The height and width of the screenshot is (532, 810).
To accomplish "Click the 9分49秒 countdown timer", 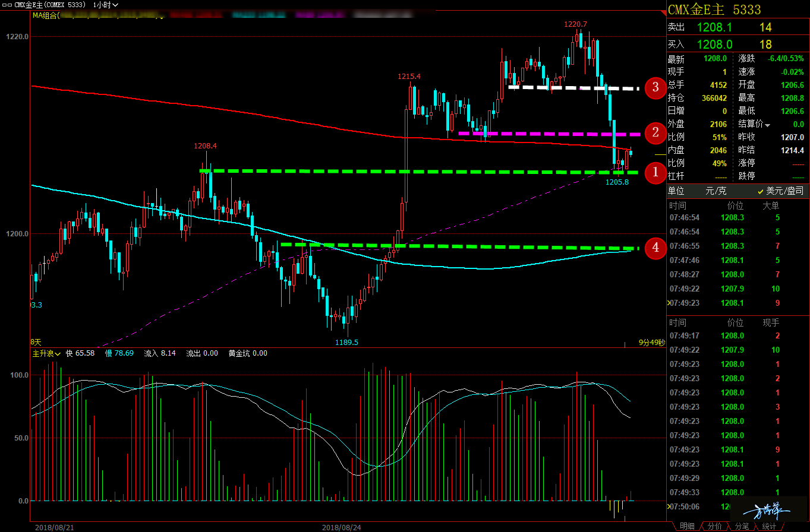I will [x=651, y=343].
